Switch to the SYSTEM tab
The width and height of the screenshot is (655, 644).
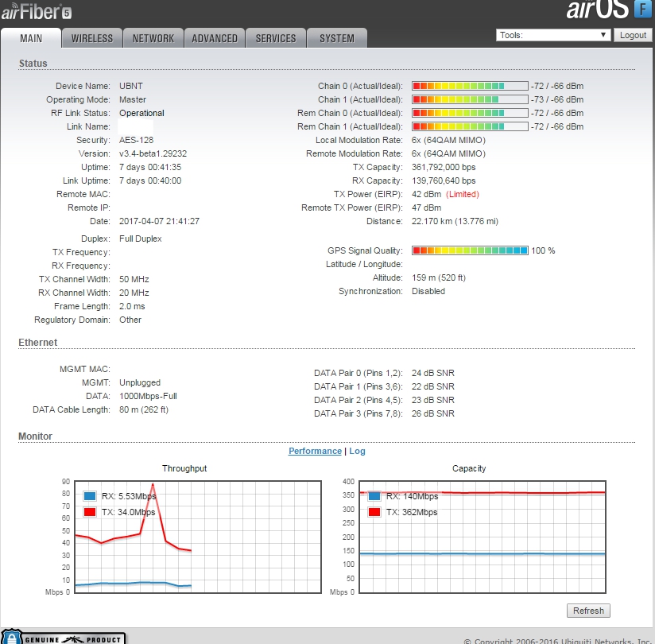tap(337, 38)
